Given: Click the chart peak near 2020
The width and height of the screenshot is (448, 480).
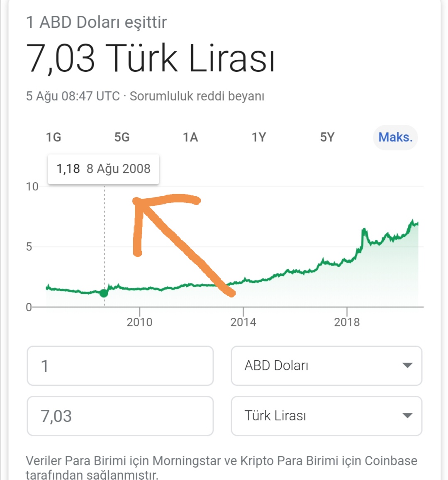Looking at the screenshot, I should 413,221.
